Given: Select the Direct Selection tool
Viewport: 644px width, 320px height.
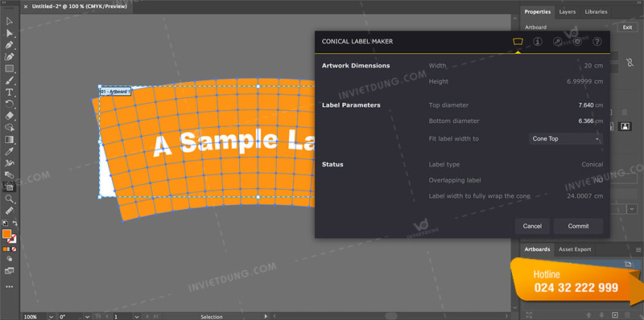Looking at the screenshot, I should tap(10, 33).
